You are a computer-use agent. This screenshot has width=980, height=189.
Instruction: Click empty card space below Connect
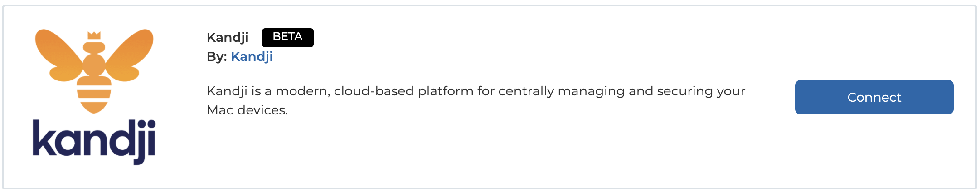click(874, 150)
